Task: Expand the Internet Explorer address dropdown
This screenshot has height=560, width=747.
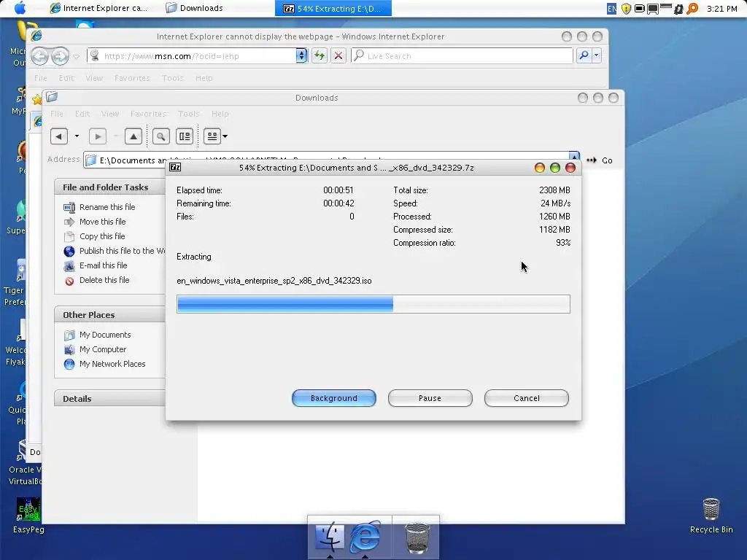Action: [301, 55]
